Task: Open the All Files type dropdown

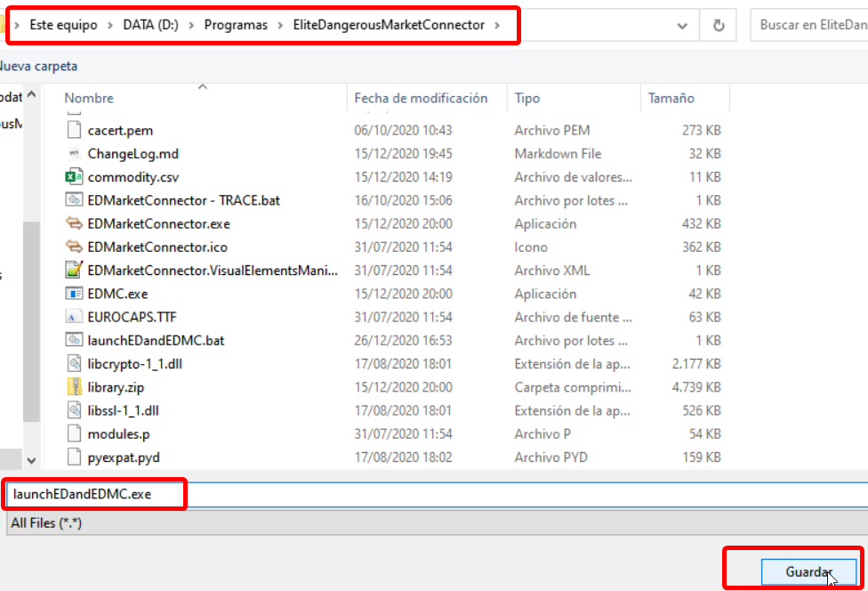Action: (x=438, y=522)
